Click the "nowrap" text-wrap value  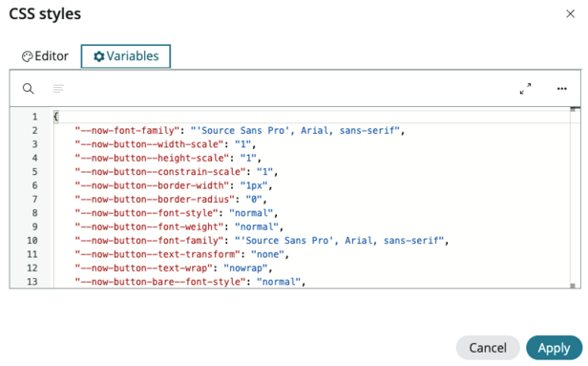[245, 268]
